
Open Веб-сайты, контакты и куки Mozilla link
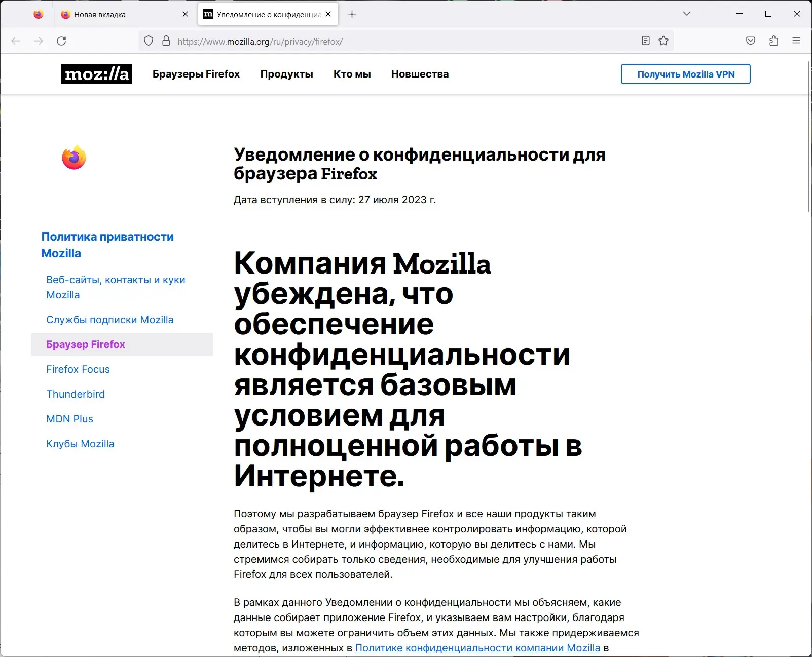click(116, 287)
